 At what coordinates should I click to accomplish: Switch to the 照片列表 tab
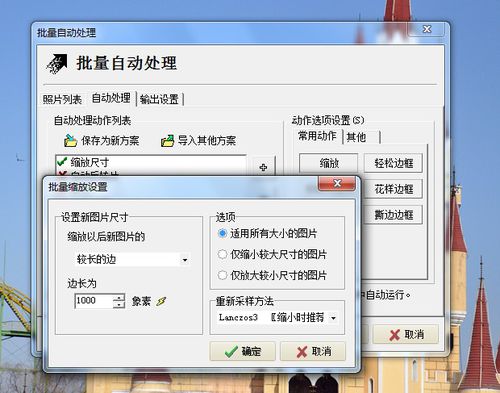coord(62,99)
